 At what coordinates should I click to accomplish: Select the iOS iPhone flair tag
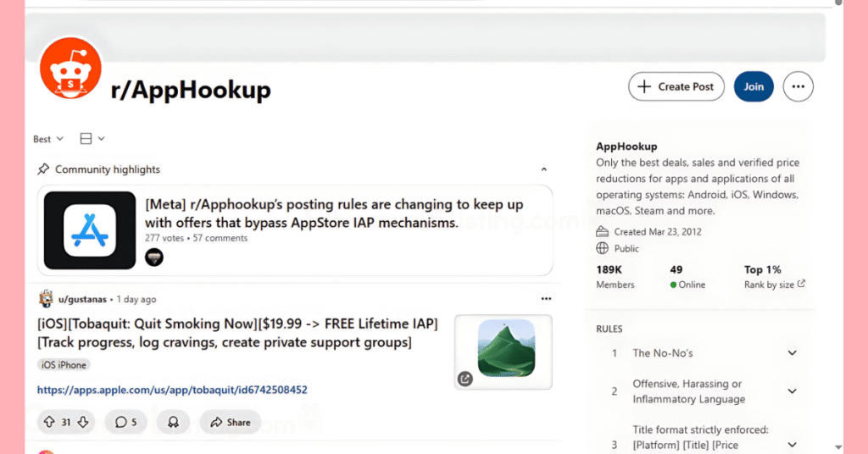64,365
